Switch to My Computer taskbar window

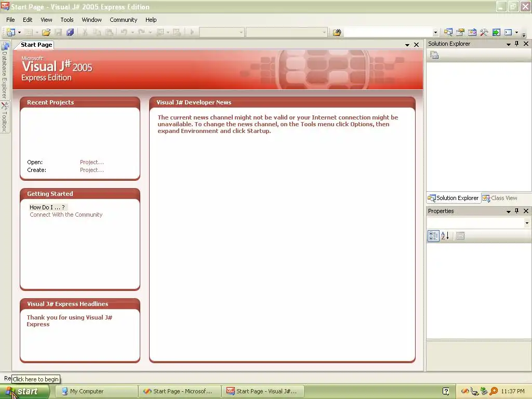(96, 391)
